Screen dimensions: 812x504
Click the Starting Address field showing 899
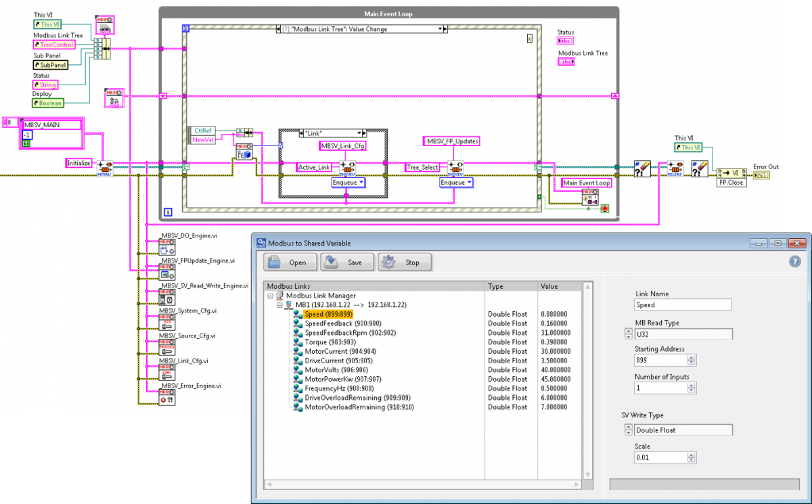coord(660,361)
